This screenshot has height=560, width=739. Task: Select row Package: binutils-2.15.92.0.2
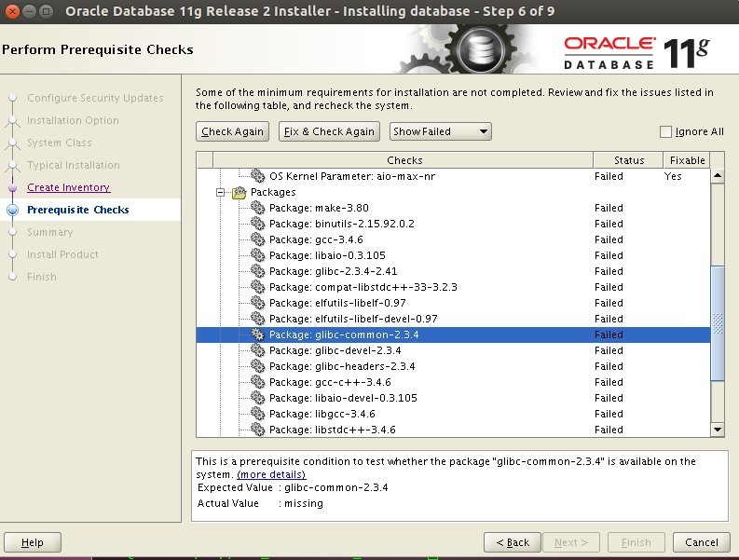[x=453, y=224]
